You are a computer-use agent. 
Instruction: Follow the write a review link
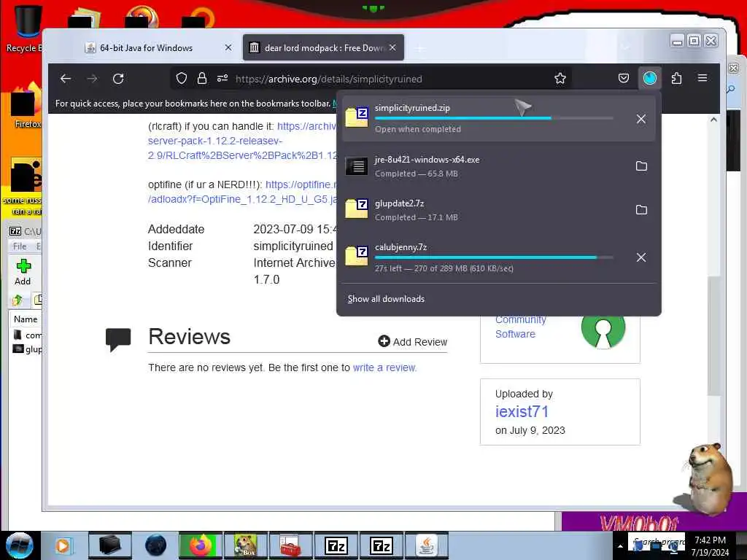384,367
